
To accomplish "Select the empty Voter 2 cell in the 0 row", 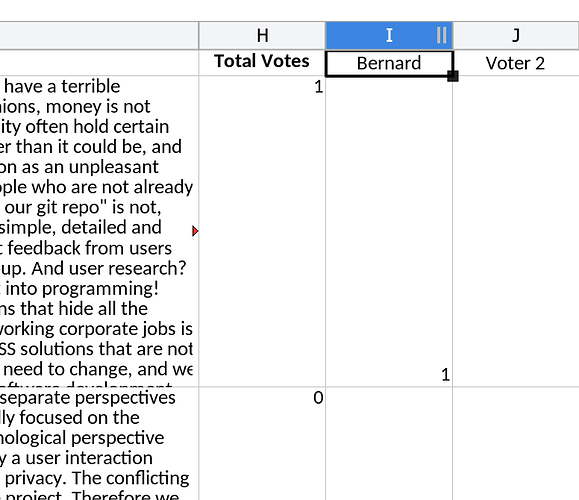I will pos(516,444).
